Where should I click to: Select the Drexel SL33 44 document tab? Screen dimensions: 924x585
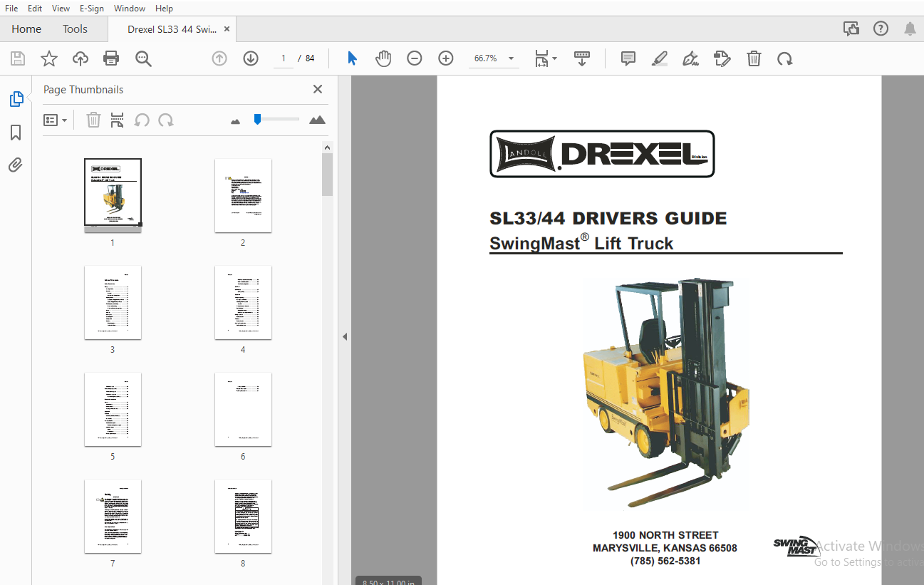[x=172, y=29]
